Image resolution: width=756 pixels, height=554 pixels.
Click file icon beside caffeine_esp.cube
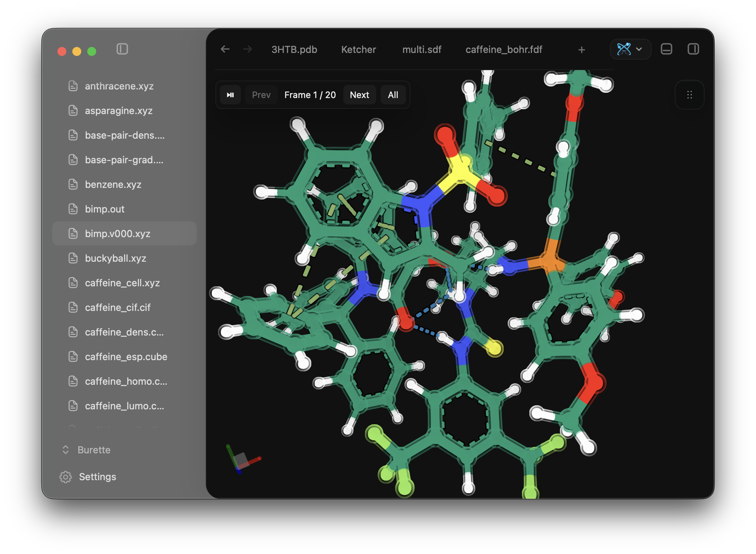(73, 357)
